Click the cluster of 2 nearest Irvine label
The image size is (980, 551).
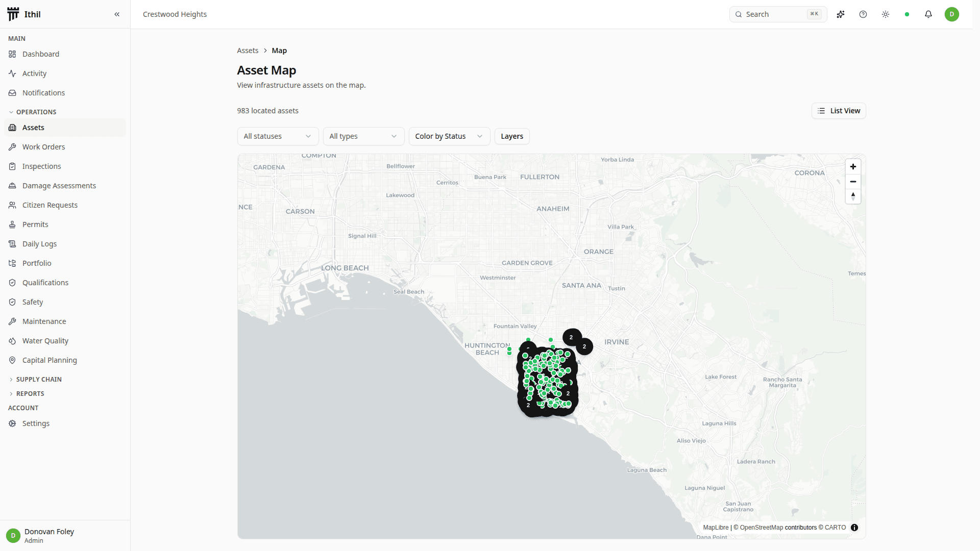click(x=584, y=346)
